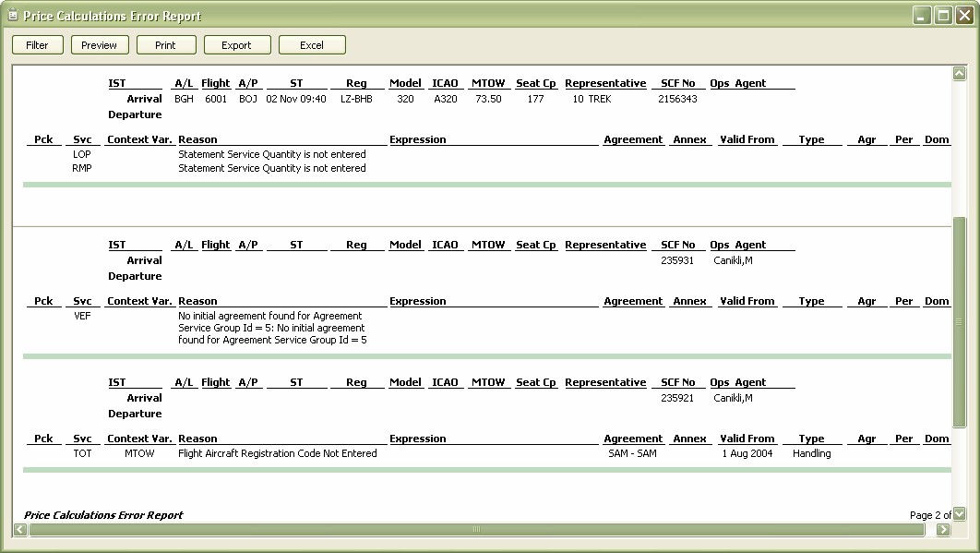Click "Flight Aircraft Registration Code Not Entered" reason
980x553 pixels.
tap(278, 453)
